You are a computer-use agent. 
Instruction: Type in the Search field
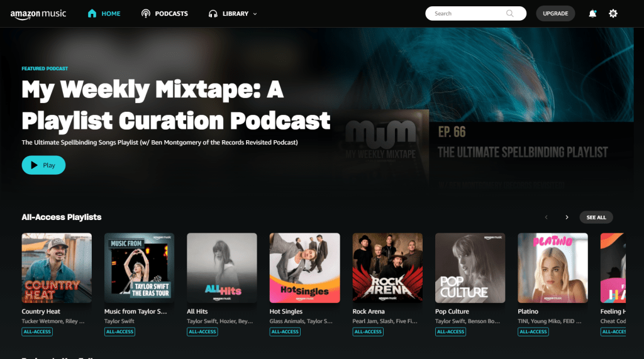(x=469, y=13)
